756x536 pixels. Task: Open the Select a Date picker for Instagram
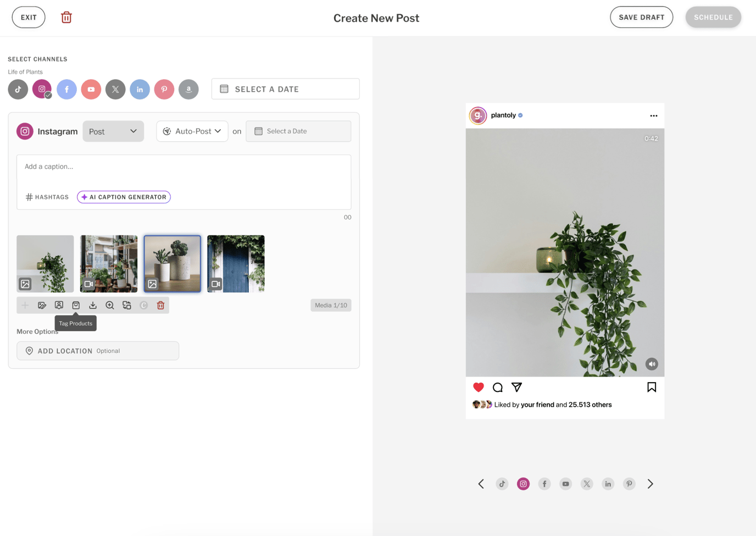point(298,131)
